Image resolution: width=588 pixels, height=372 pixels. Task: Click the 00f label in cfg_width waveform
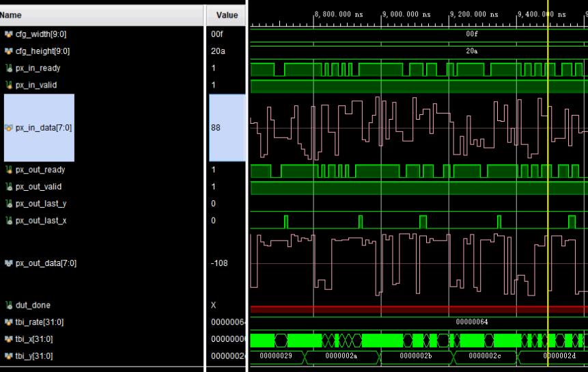(x=472, y=34)
